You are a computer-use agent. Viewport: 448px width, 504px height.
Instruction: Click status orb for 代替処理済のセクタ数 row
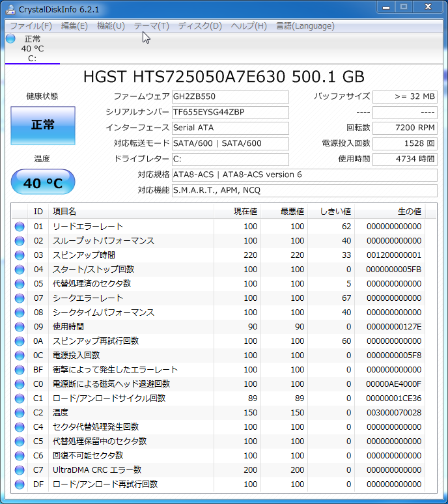click(x=20, y=283)
